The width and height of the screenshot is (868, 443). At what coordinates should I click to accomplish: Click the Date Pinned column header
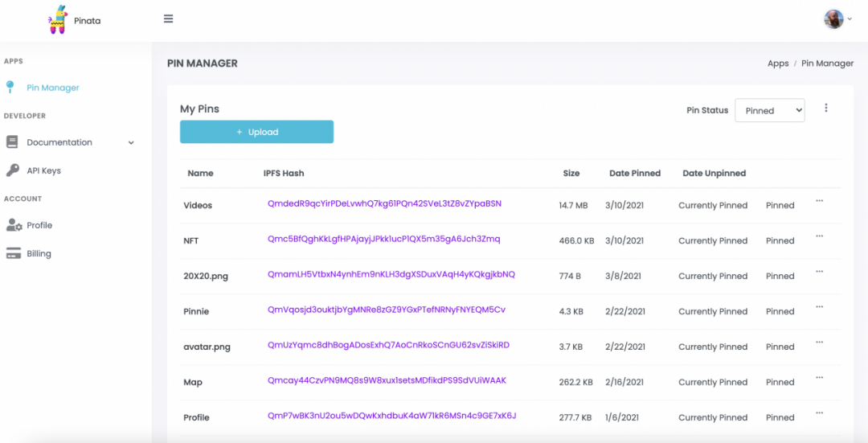point(635,173)
